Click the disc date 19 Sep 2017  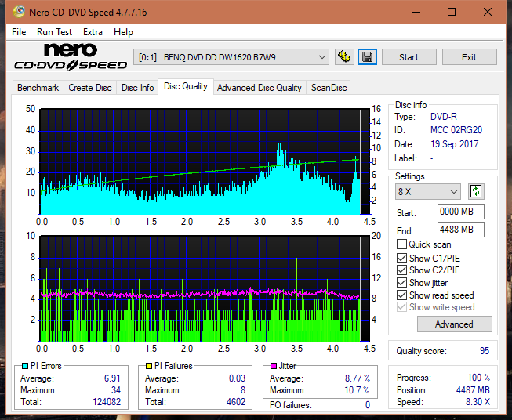455,144
